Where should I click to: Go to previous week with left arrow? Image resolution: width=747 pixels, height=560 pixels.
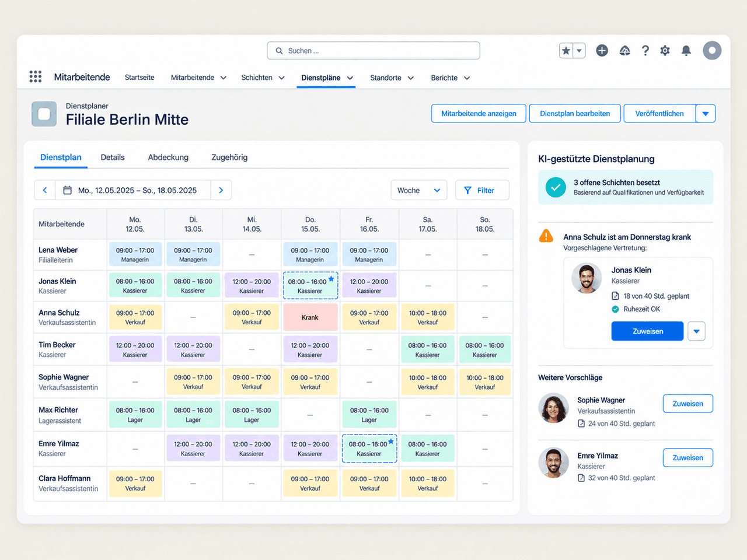pos(45,190)
